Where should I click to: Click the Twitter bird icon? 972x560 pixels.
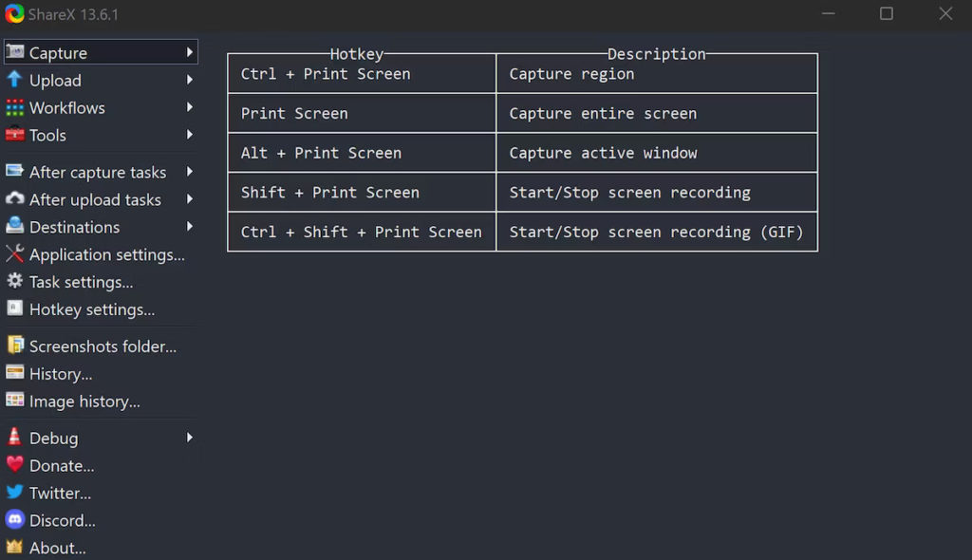pyautogui.click(x=14, y=493)
